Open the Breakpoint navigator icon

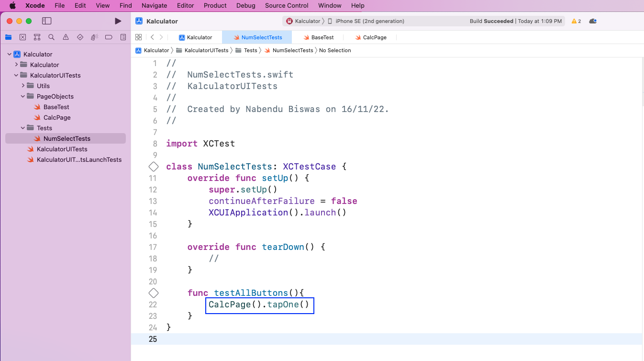point(109,37)
